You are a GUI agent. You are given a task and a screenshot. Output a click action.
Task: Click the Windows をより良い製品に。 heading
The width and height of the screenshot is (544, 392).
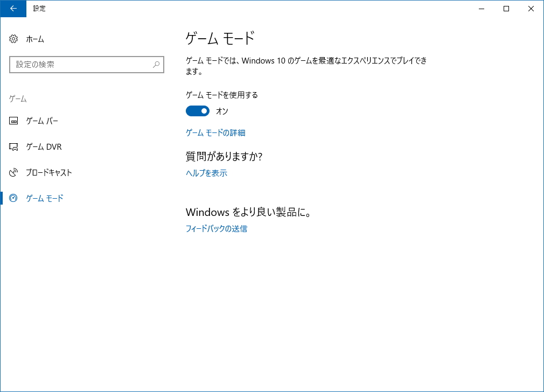[248, 212]
